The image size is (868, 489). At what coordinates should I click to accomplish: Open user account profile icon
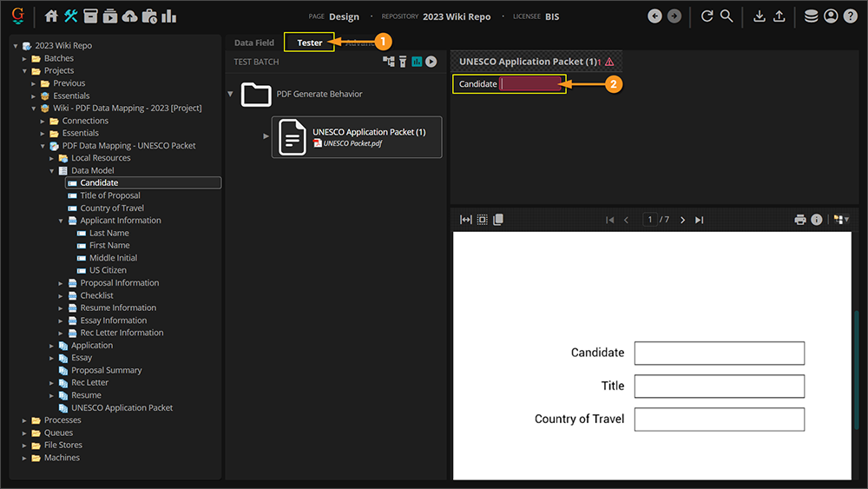point(831,16)
